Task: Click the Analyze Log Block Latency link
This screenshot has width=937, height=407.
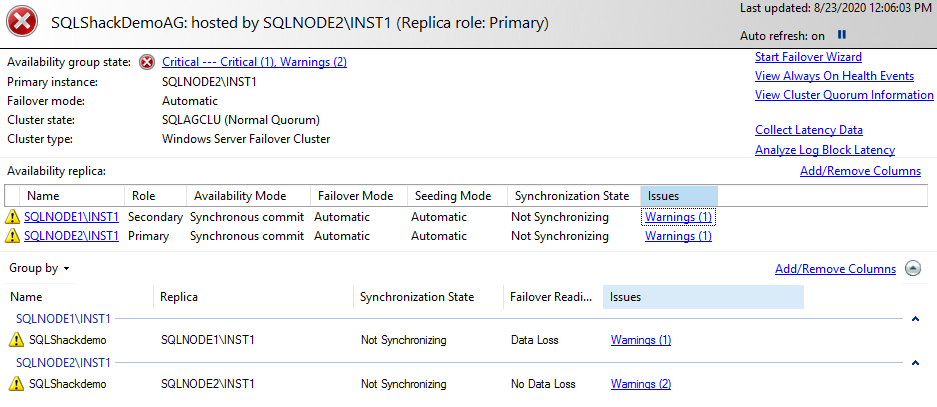Action: coord(825,150)
